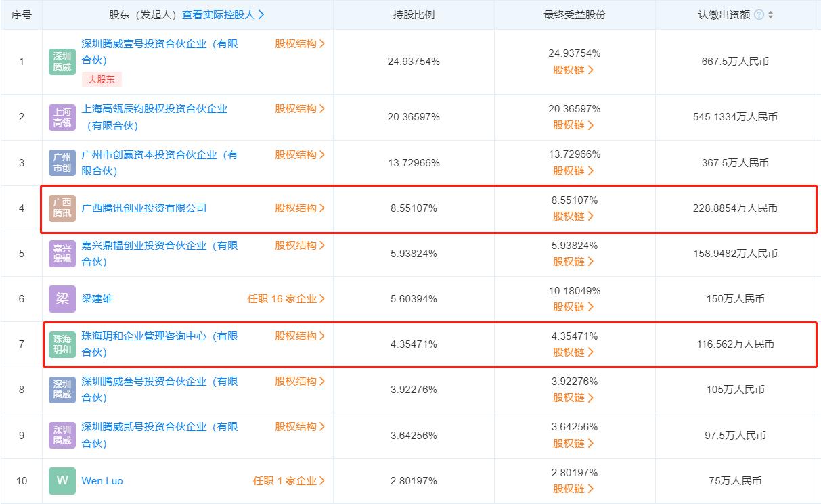Expand 股权结构 for 嘉兴鼎韫创业投资
Screen dimensions: 821x504
click(300, 246)
